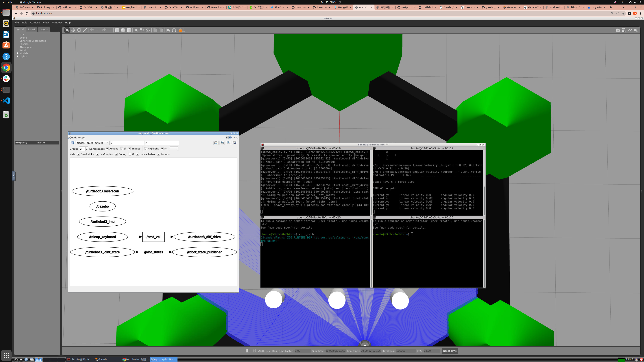The height and width of the screenshot is (362, 644).
Task: Activate the Translate mode tool in Gazebo toolbar
Action: click(x=73, y=30)
